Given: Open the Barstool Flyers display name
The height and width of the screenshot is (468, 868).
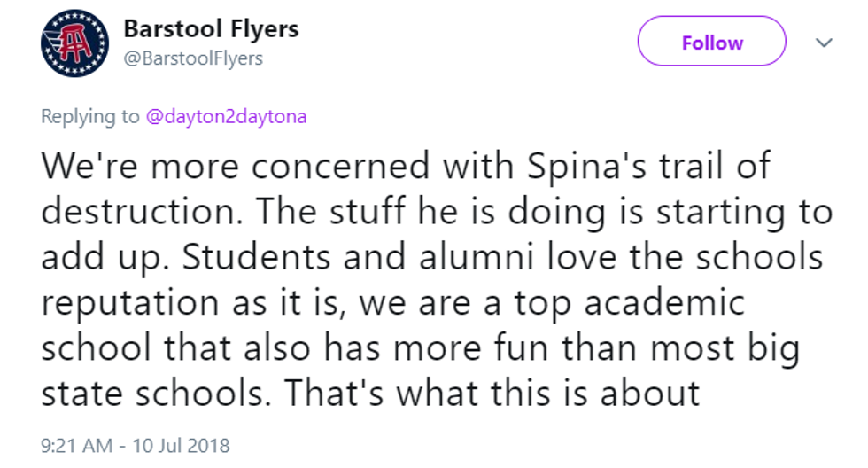Looking at the screenshot, I should [x=211, y=28].
